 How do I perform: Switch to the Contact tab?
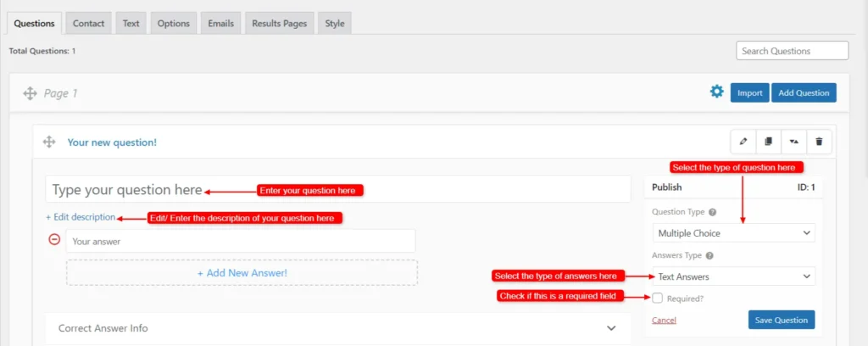coord(88,24)
